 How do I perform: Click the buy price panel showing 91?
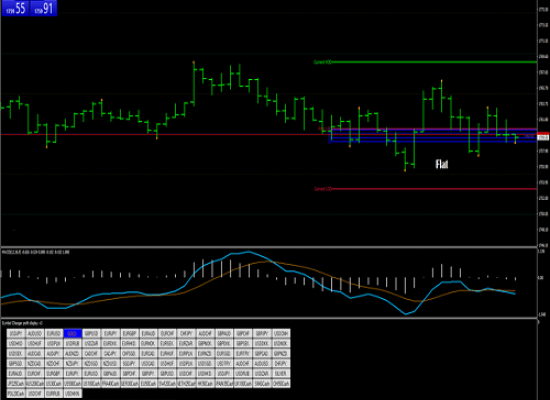click(43, 8)
